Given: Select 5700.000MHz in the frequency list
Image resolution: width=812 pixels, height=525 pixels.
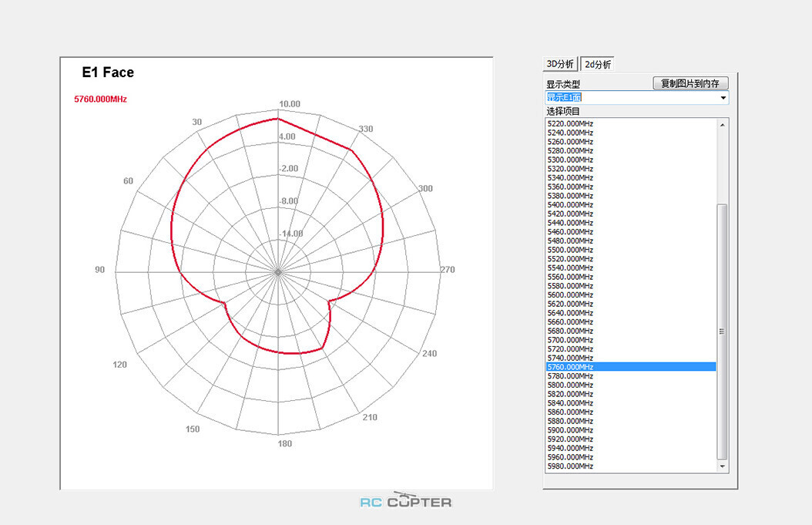Looking at the screenshot, I should tap(631, 340).
